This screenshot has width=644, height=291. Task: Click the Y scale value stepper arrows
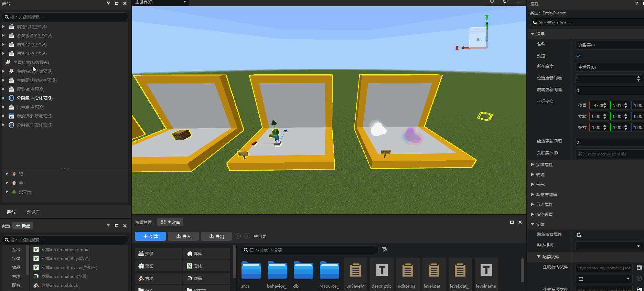[x=626, y=127]
